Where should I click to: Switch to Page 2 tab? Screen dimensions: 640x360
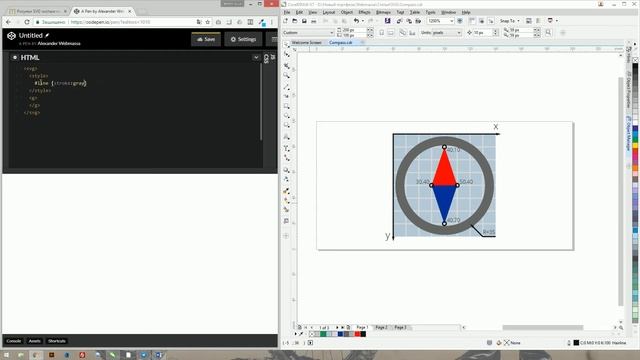coord(381,327)
